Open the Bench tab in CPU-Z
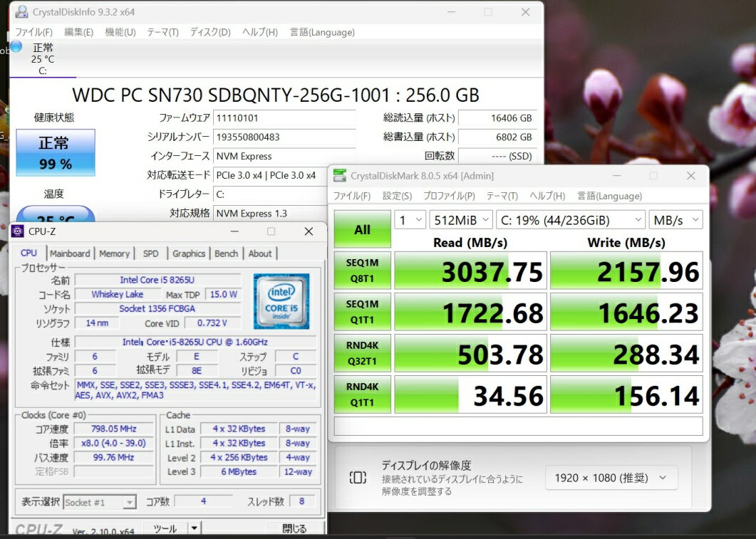This screenshot has width=756, height=539. click(226, 253)
